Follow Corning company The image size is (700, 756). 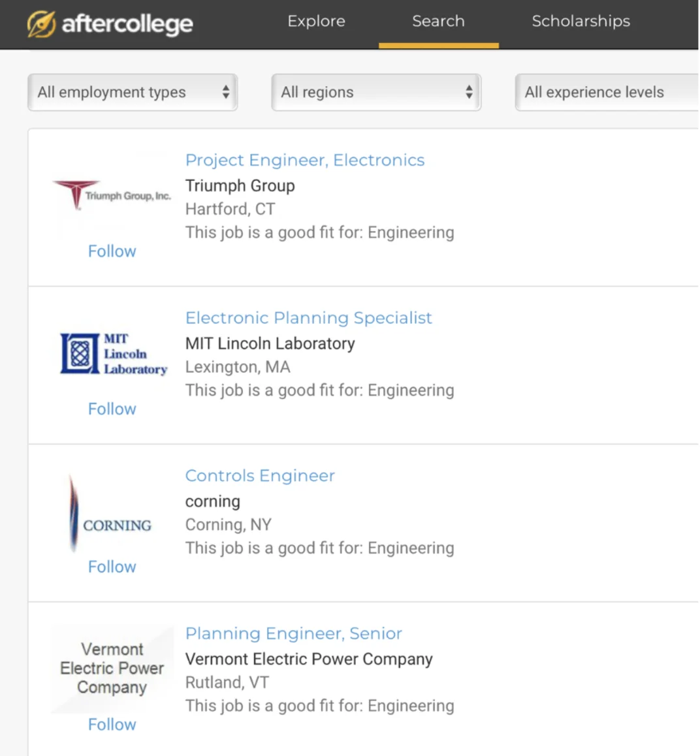(x=112, y=567)
